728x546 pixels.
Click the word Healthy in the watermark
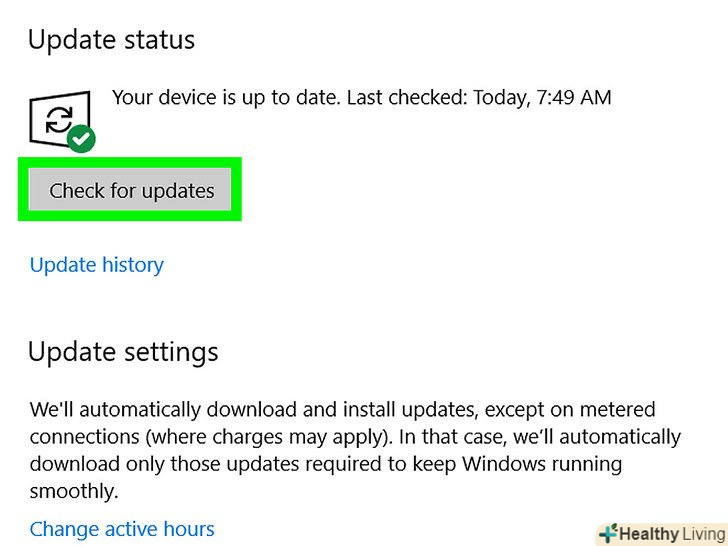[x=645, y=534]
